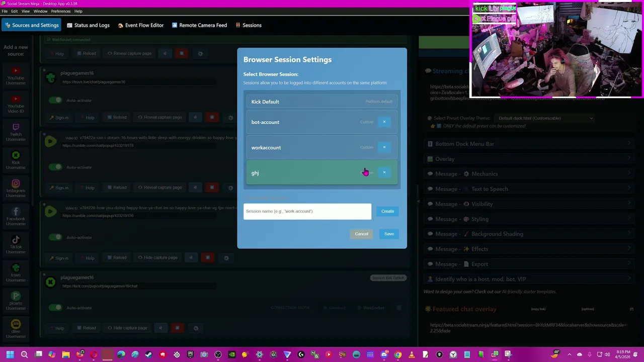644x362 pixels.
Task: Click into the Session name input field
Action: pyautogui.click(x=307, y=211)
